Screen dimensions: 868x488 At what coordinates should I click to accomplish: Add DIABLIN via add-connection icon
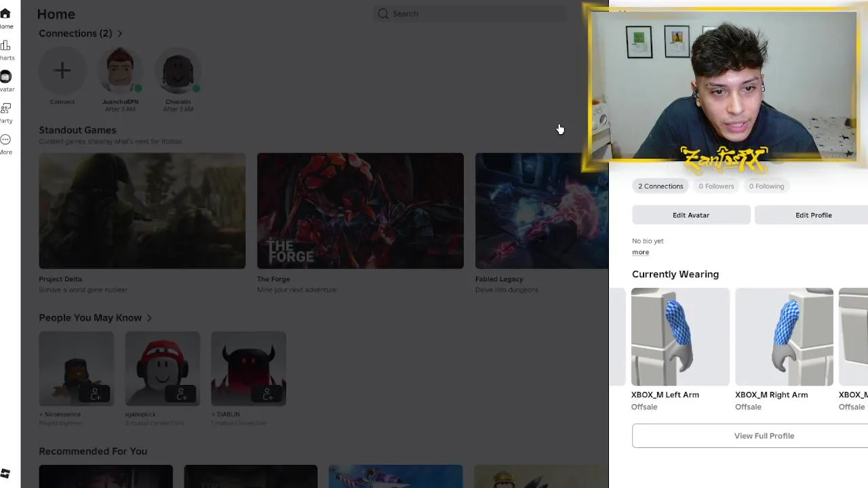tap(267, 393)
